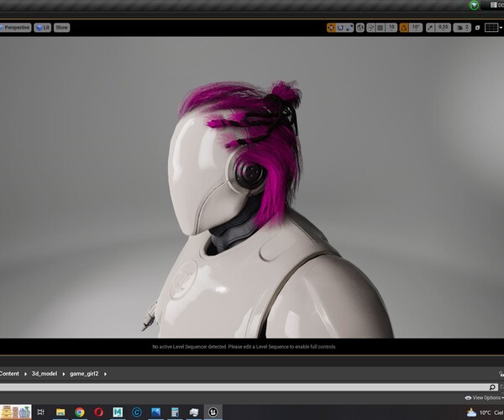Open Maya from the taskbar
Viewport: 504px width, 420px height.
click(118, 412)
